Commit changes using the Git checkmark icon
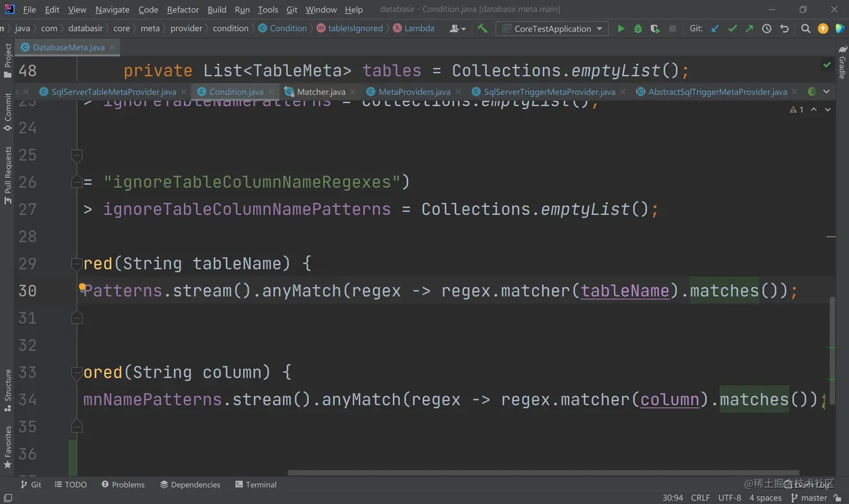The width and height of the screenshot is (849, 504). (732, 29)
